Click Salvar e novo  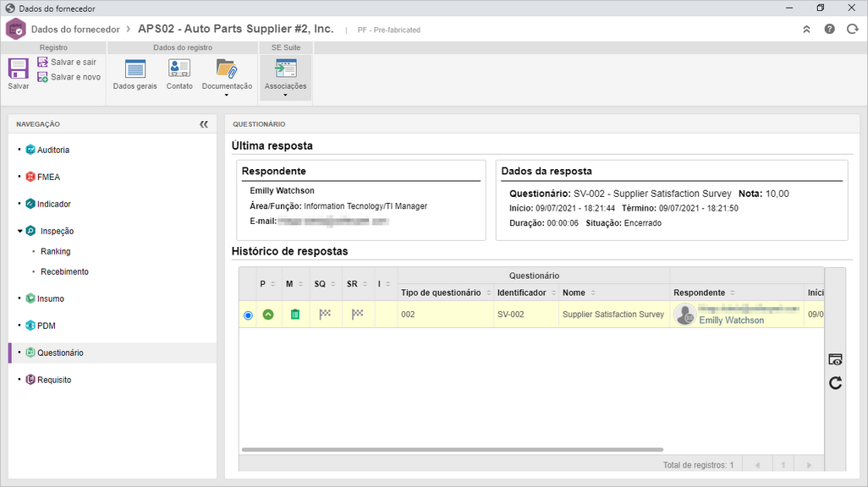pos(69,77)
